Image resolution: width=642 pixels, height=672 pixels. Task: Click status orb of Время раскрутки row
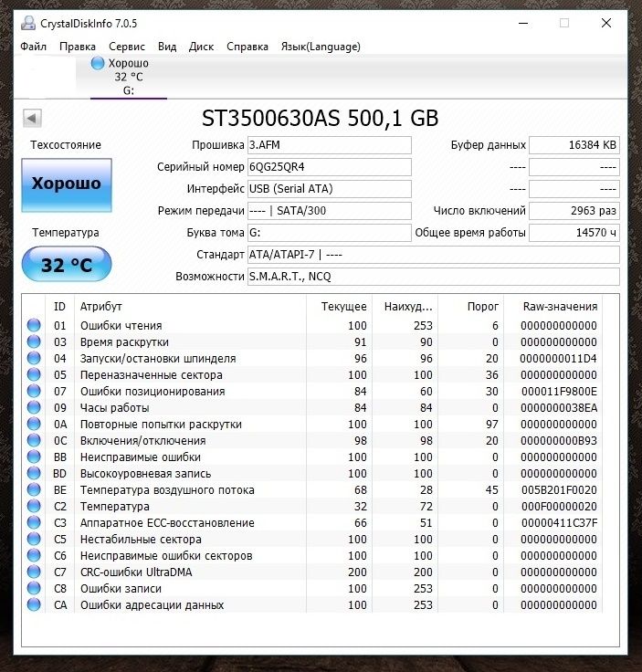click(x=34, y=341)
